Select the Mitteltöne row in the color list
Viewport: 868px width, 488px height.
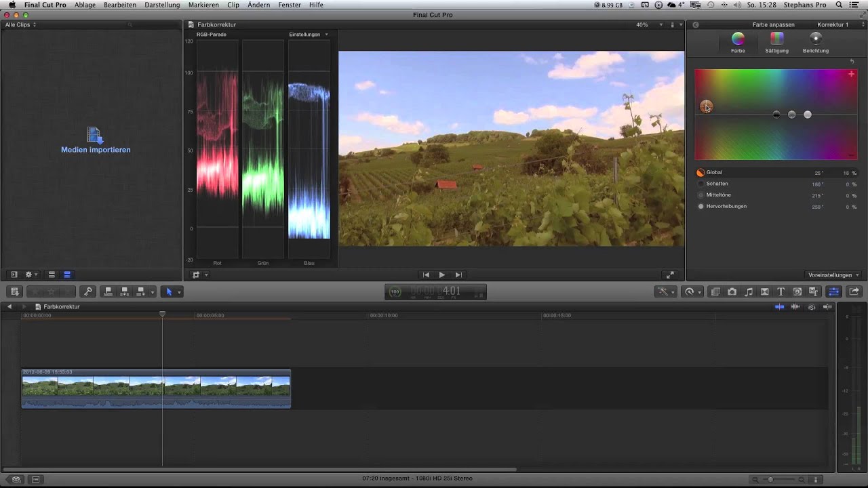[x=776, y=195]
